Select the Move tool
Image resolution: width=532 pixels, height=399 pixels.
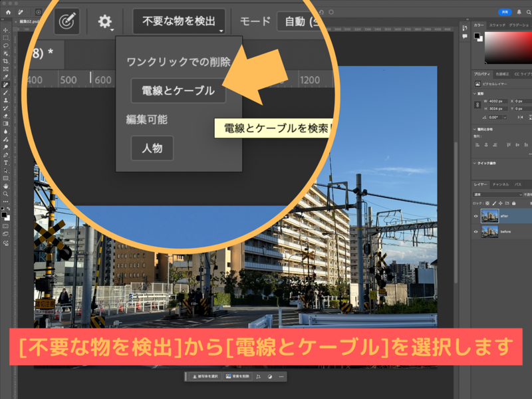(x=5, y=30)
